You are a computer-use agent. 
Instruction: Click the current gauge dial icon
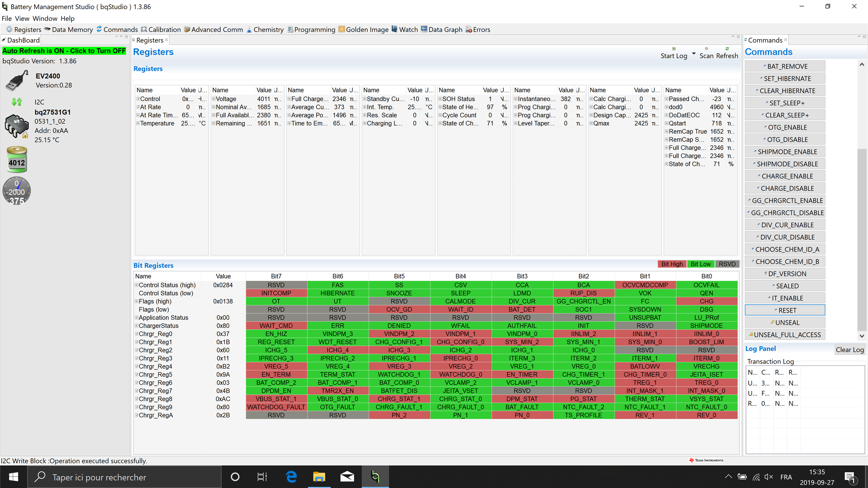pos(17,191)
